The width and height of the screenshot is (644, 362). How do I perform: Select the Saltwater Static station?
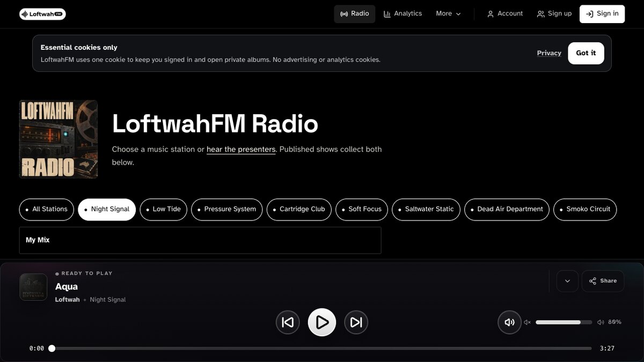click(426, 209)
